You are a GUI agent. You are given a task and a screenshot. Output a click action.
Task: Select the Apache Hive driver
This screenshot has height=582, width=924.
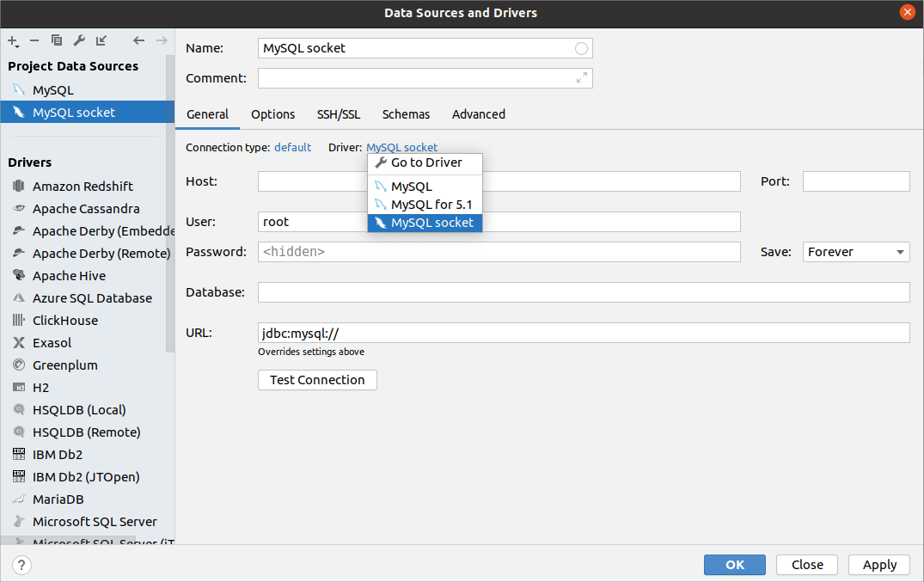69,275
